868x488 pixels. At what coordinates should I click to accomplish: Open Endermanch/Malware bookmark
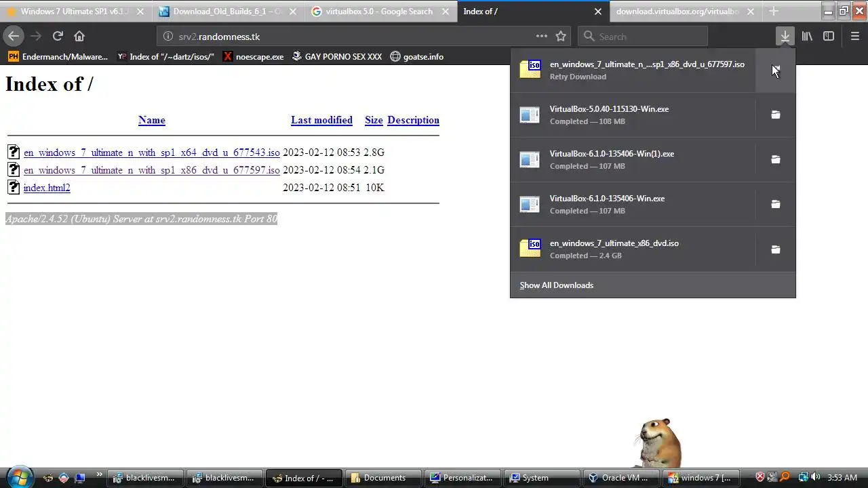pyautogui.click(x=58, y=57)
